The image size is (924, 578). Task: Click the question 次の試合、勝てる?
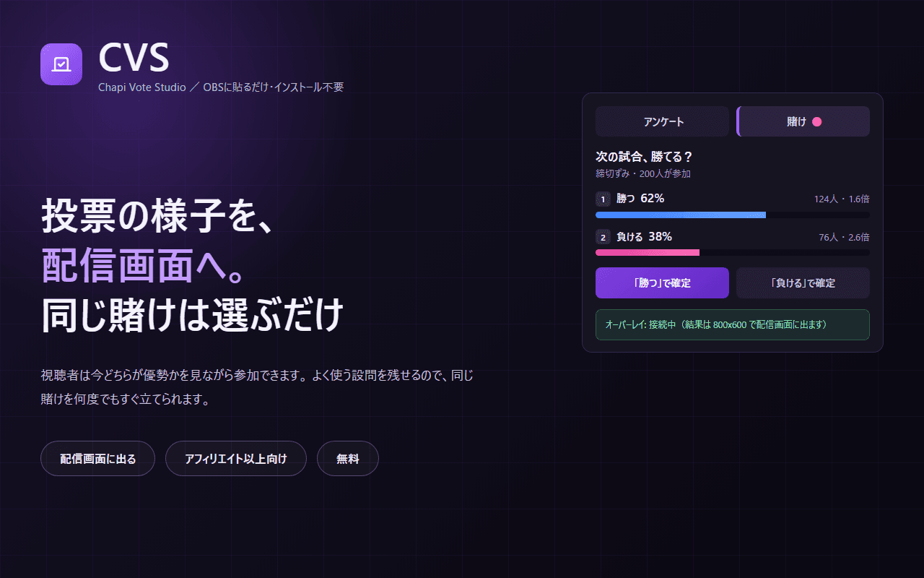pyautogui.click(x=644, y=156)
